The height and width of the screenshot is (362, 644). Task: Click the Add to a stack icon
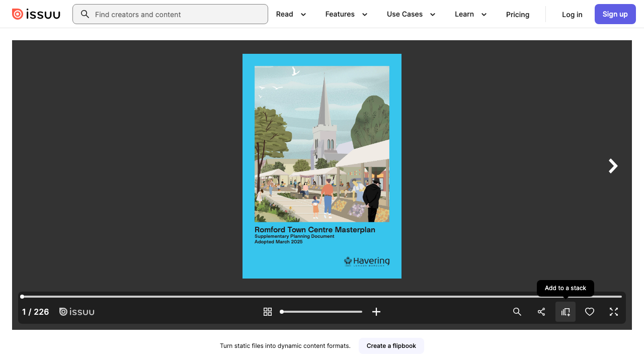[x=566, y=312]
